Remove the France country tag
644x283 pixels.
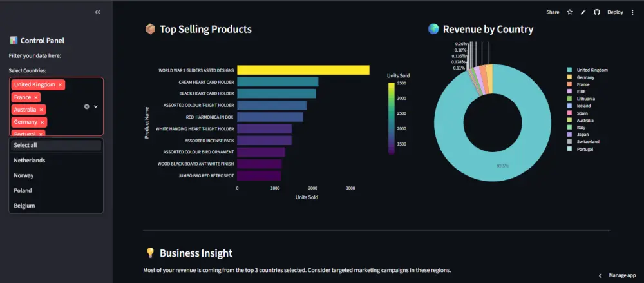tap(36, 97)
